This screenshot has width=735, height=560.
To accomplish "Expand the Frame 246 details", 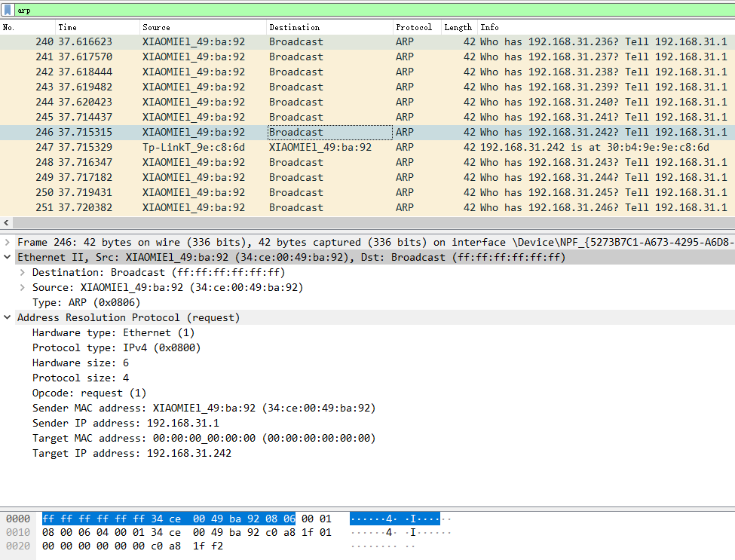I will coord(8,242).
